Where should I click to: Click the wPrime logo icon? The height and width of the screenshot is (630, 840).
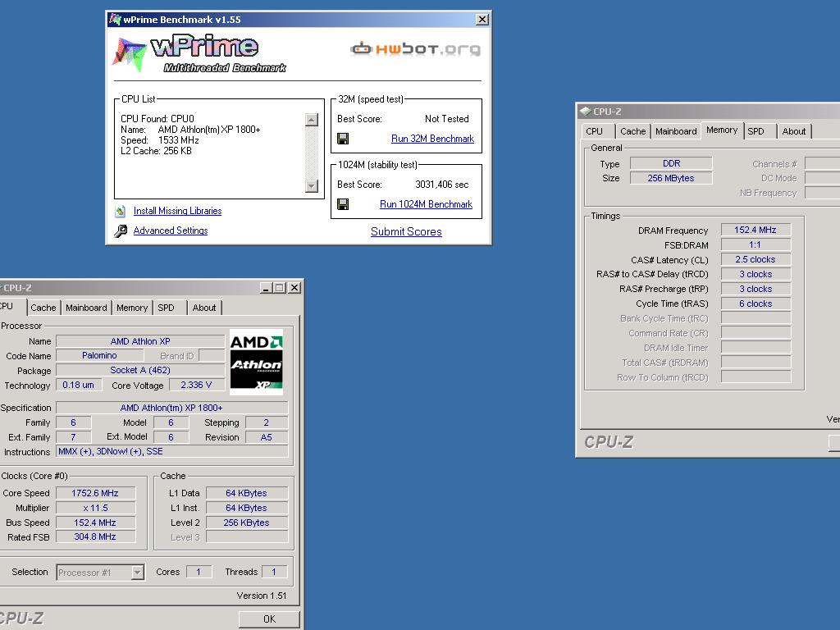[129, 55]
